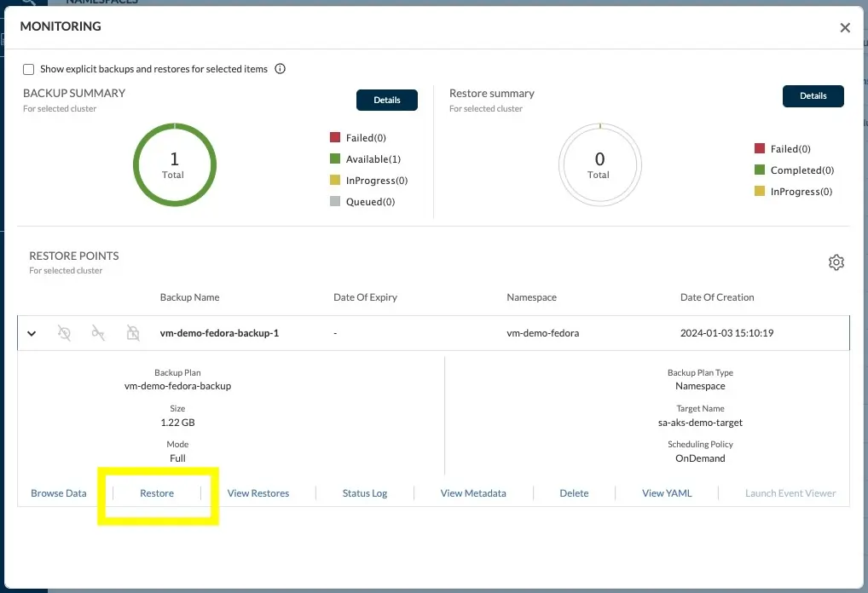This screenshot has height=593, width=868.
Task: Click the crossed-out lock immutability icon
Action: click(x=133, y=332)
